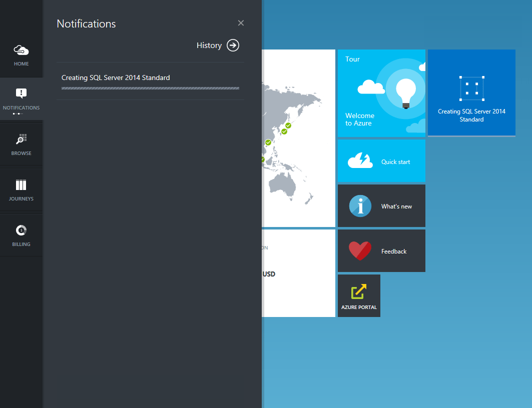The height and width of the screenshot is (408, 532).
Task: Open the Home cloud icon in sidebar
Action: pos(21,50)
